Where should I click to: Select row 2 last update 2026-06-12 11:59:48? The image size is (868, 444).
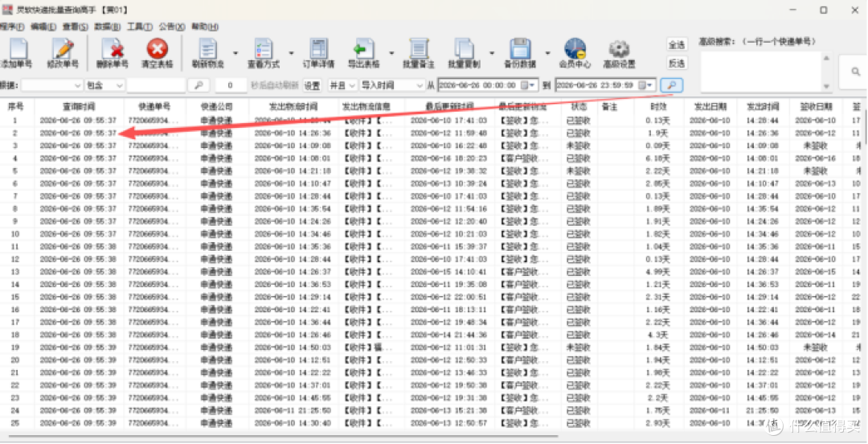(x=449, y=133)
